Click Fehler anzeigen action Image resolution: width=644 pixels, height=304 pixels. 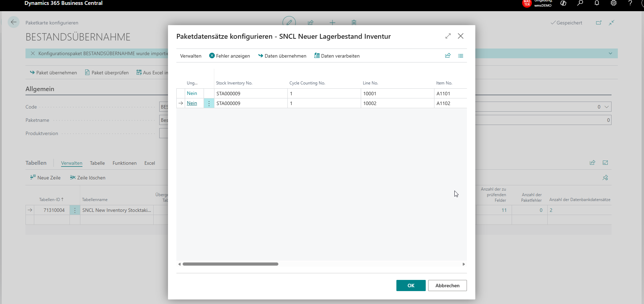(x=229, y=56)
